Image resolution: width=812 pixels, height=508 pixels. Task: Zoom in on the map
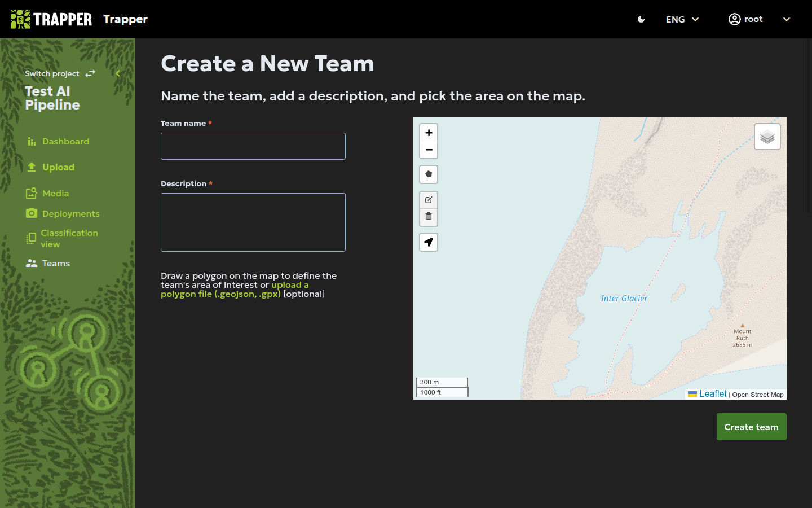point(429,133)
